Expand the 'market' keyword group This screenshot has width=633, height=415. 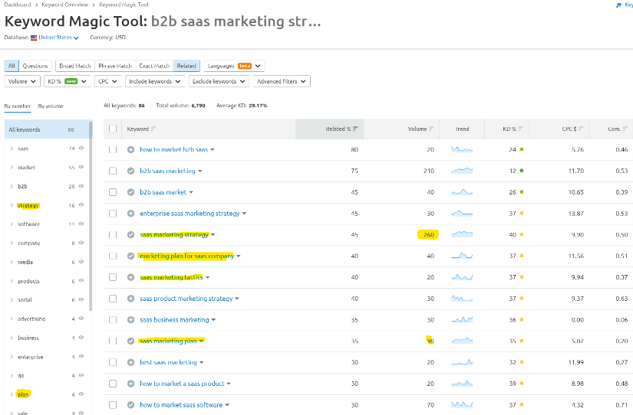click(x=11, y=168)
